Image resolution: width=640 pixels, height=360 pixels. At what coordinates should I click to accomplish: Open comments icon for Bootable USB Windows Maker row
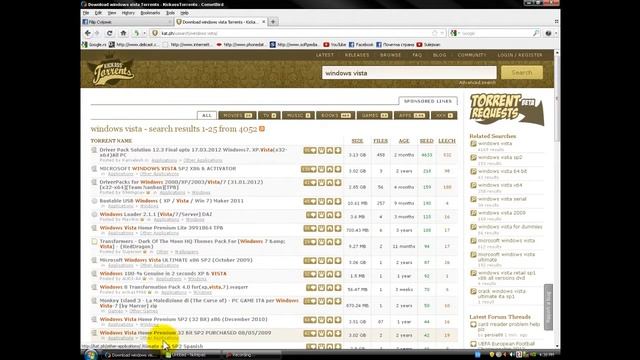pyautogui.click(x=310, y=201)
